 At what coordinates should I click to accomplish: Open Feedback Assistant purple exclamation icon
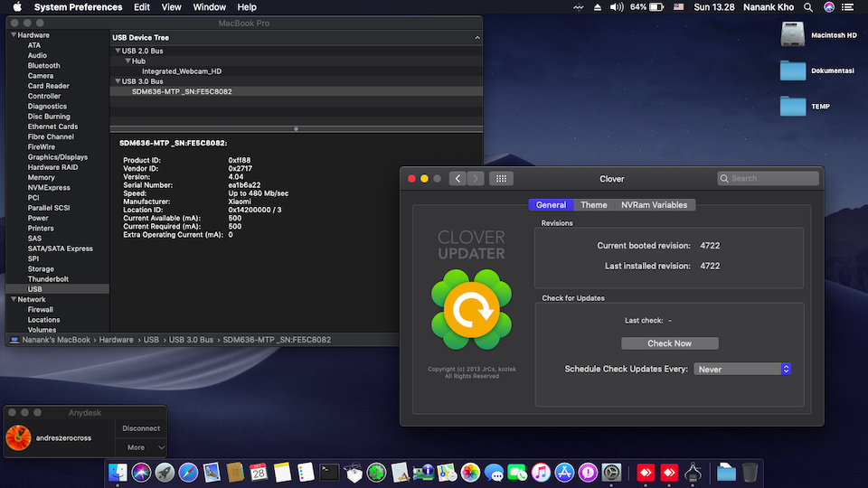point(588,473)
